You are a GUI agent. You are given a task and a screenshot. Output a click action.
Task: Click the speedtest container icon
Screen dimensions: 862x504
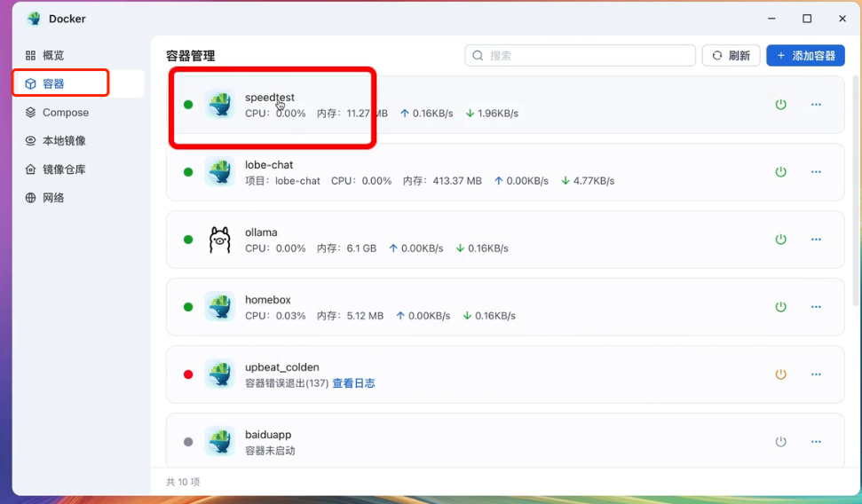220,105
